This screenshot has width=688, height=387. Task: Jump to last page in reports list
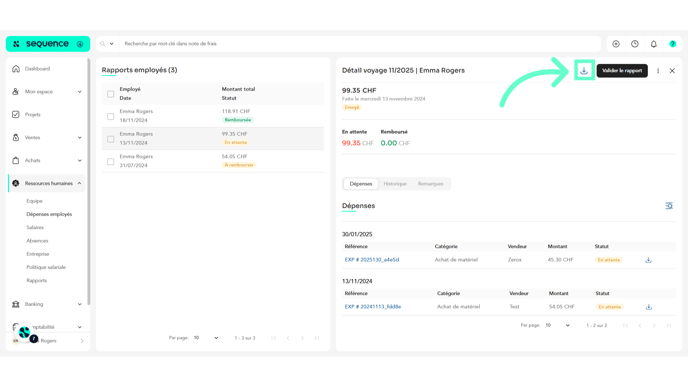point(316,338)
